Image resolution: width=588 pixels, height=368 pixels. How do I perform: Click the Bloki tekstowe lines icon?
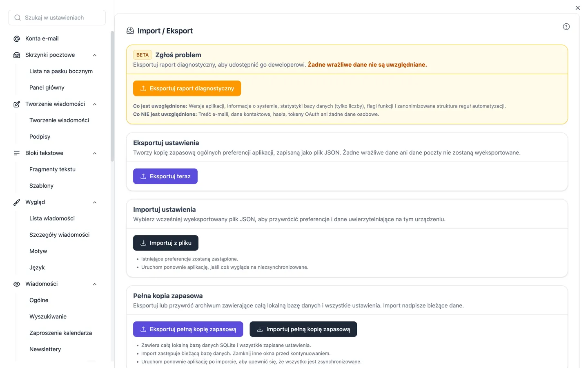(17, 153)
